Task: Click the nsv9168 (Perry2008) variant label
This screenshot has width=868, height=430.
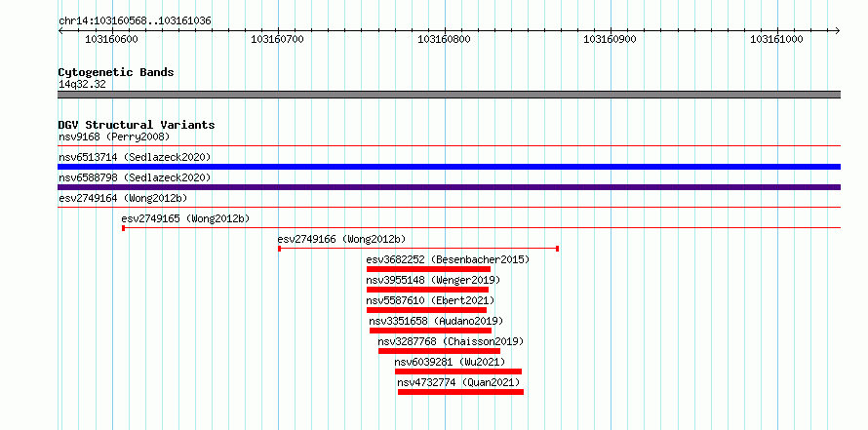Action: 114,137
